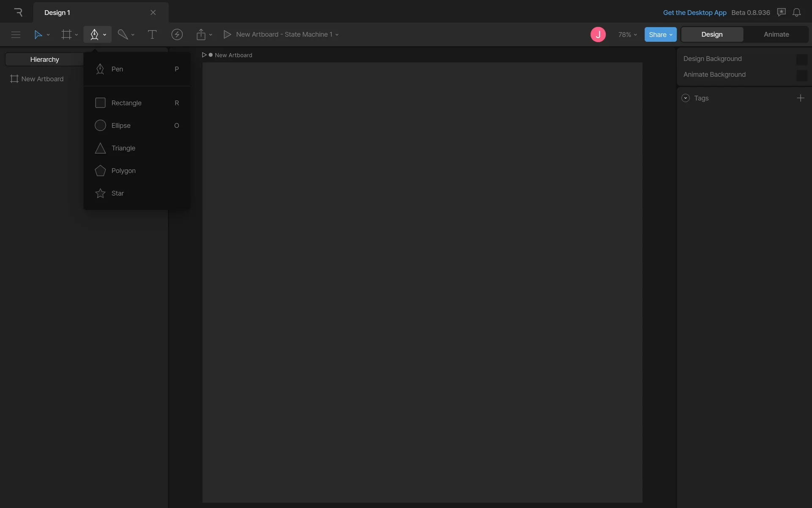Open the 78% zoom dropdown
This screenshot has width=812, height=508.
[627, 35]
